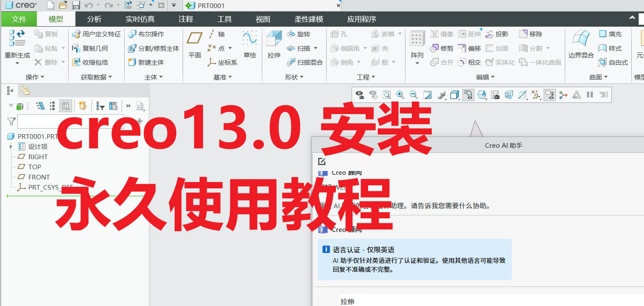644x306 pixels.
Task: Click the zoom in magnifier icon
Action: [400, 95]
